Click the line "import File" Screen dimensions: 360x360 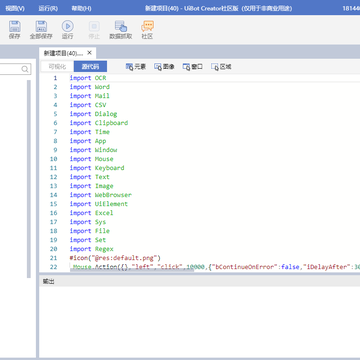[x=90, y=231]
